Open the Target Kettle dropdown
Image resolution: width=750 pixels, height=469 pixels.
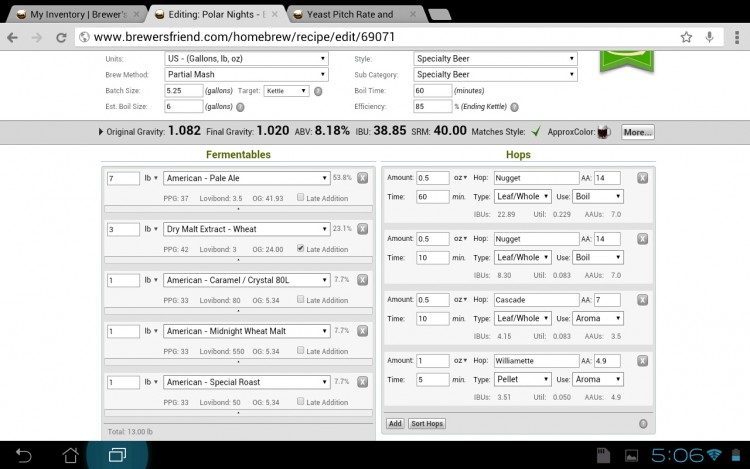pos(286,91)
